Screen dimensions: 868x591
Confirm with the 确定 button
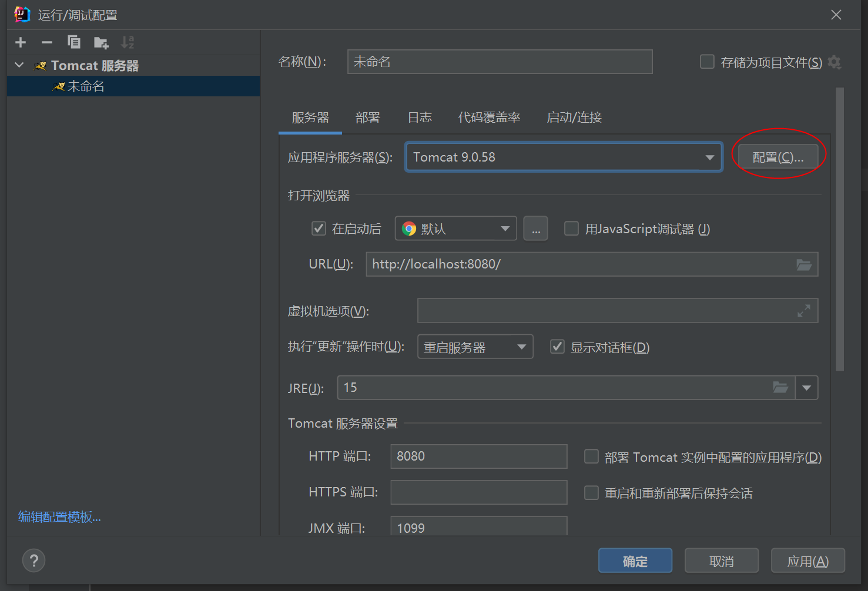pos(635,560)
